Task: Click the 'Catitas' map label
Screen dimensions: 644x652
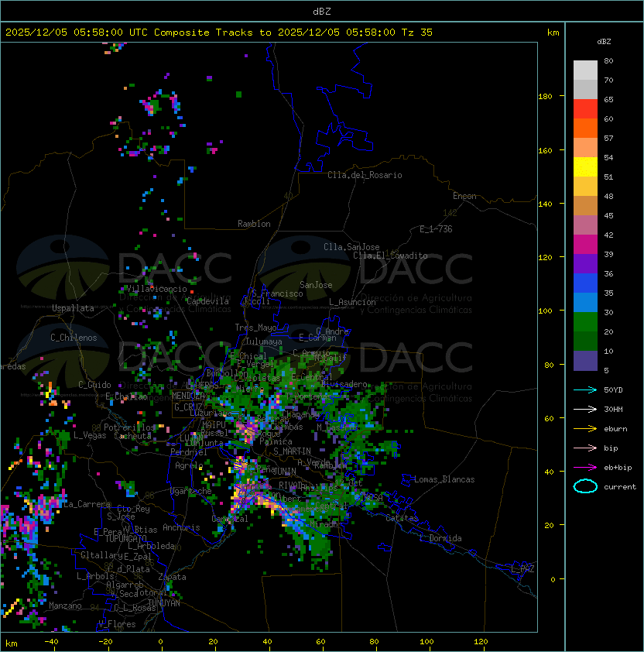Action: coord(402,519)
